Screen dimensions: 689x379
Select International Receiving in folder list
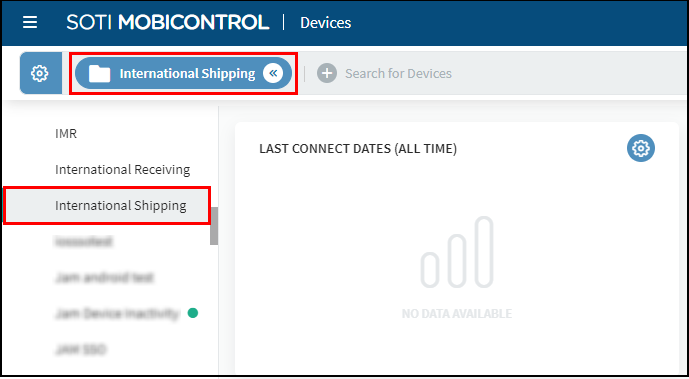(123, 170)
